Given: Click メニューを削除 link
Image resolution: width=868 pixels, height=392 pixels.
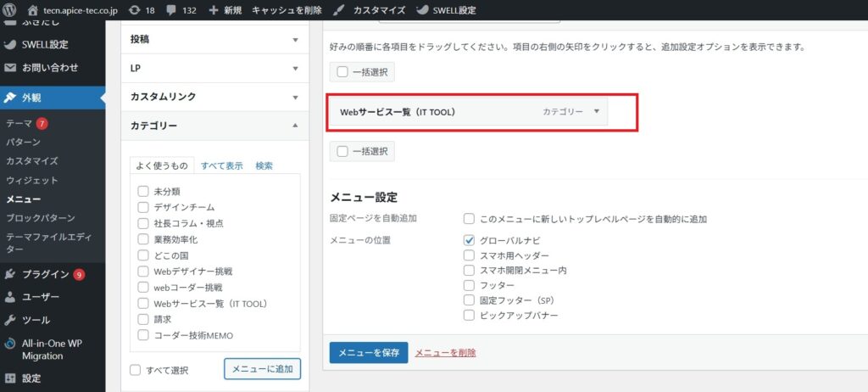Looking at the screenshot, I should point(446,353).
